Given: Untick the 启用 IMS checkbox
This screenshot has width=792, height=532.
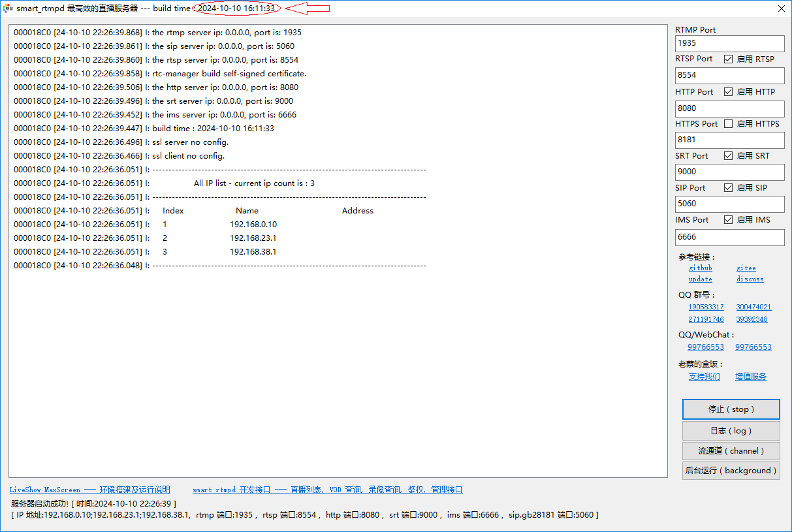Looking at the screenshot, I should pyautogui.click(x=729, y=220).
